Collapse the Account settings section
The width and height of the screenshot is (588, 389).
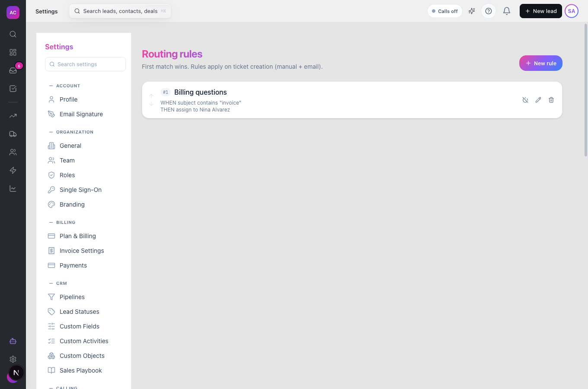65,86
